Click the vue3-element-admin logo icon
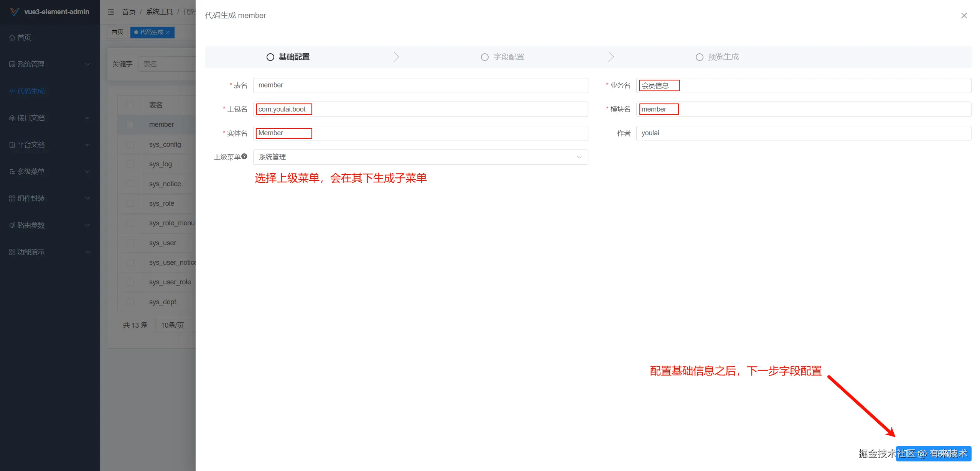Image resolution: width=980 pixels, height=471 pixels. [x=14, y=12]
